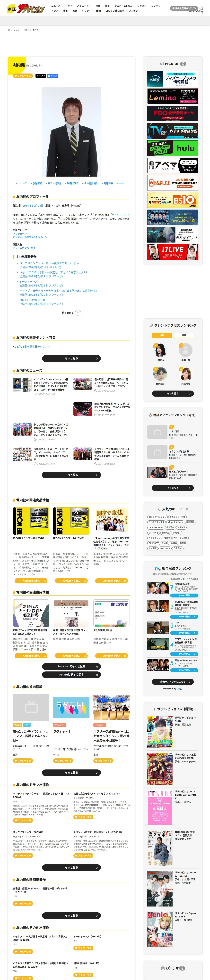Select the 今日 tab in talent ranking
Screen dimensions: 210x980
coord(162,335)
